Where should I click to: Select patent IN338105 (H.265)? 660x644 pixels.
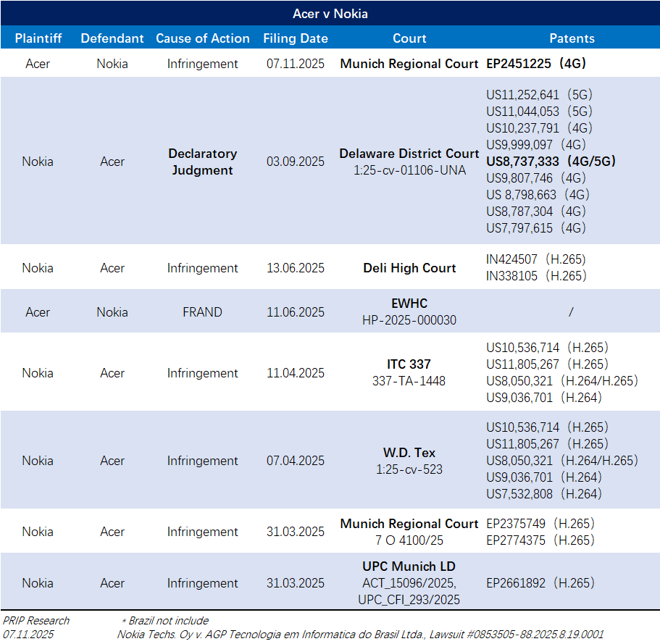[x=536, y=276]
